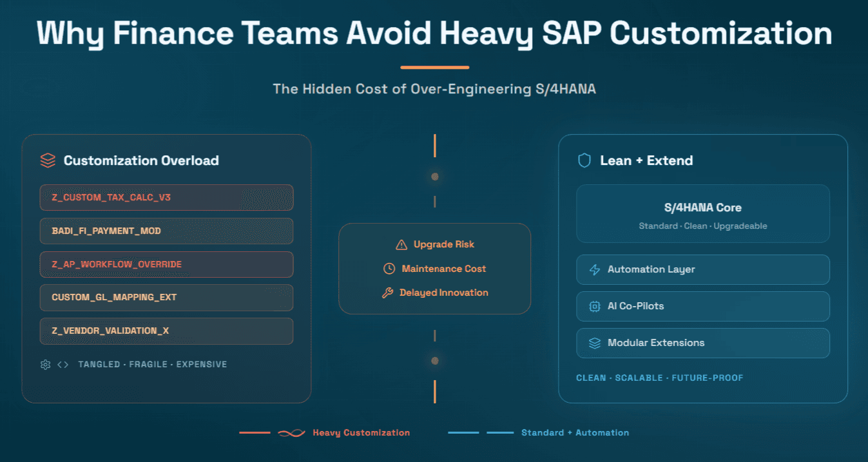Image resolution: width=868 pixels, height=462 pixels.
Task: Select the CUSTOM_GL_MAPPING_EXT item
Action: tap(166, 298)
